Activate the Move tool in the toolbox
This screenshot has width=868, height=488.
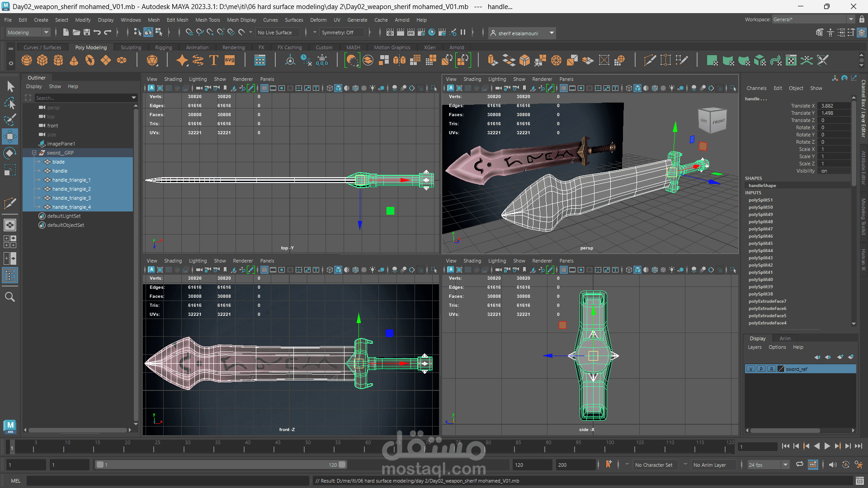(9, 136)
